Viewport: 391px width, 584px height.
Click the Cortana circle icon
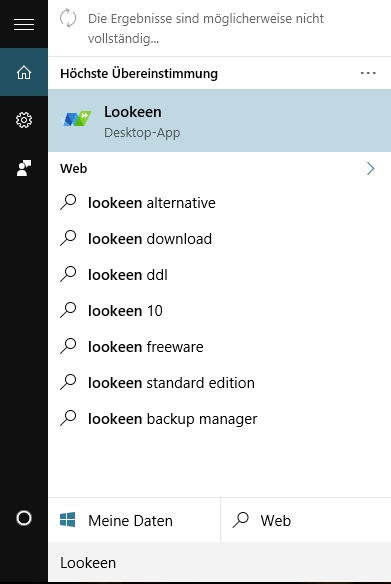tap(24, 518)
